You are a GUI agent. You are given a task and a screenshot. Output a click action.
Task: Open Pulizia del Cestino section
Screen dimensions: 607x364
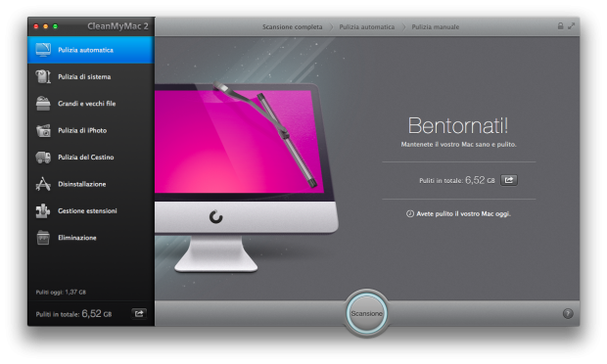[91, 158]
